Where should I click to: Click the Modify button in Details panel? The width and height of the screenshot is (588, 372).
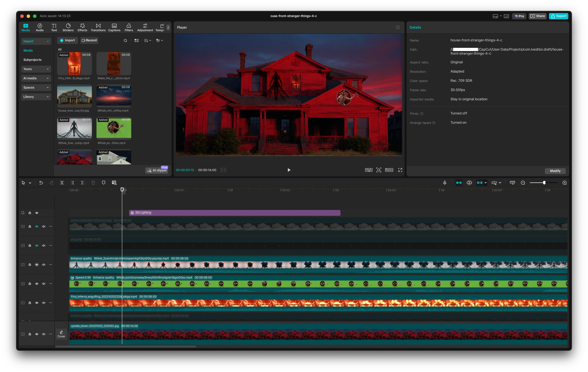click(x=555, y=171)
